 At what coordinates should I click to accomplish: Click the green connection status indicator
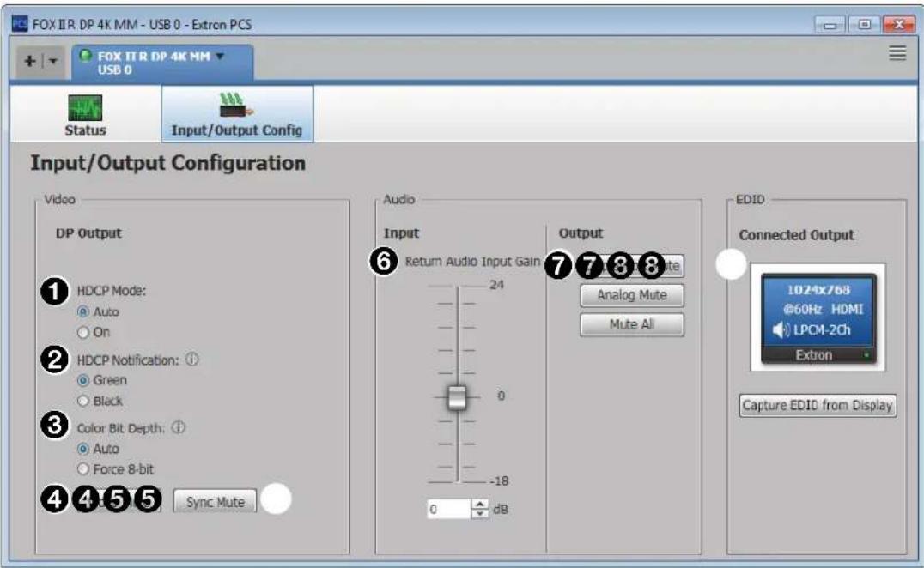point(86,56)
